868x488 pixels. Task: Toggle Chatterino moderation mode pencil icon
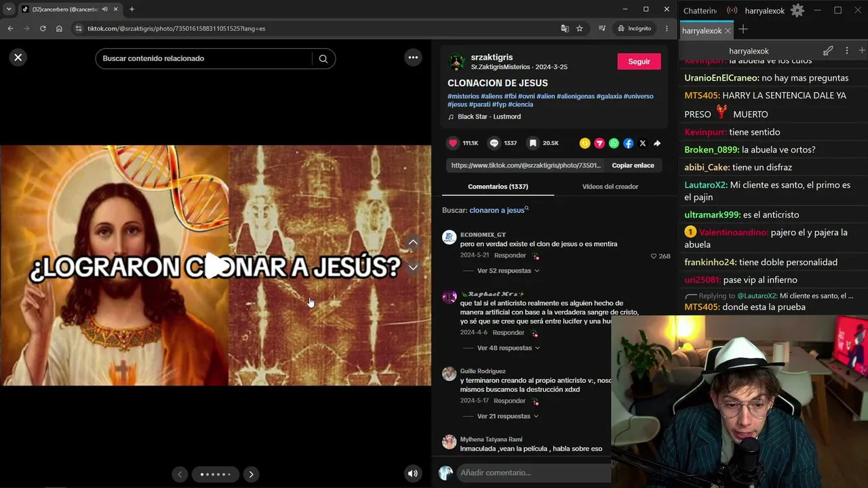tap(828, 51)
